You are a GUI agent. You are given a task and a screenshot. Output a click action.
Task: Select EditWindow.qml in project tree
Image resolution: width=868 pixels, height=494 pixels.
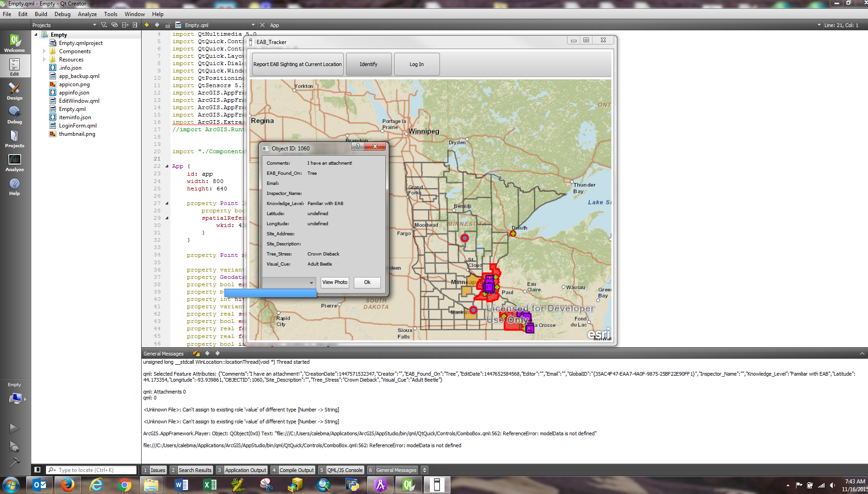pos(79,101)
